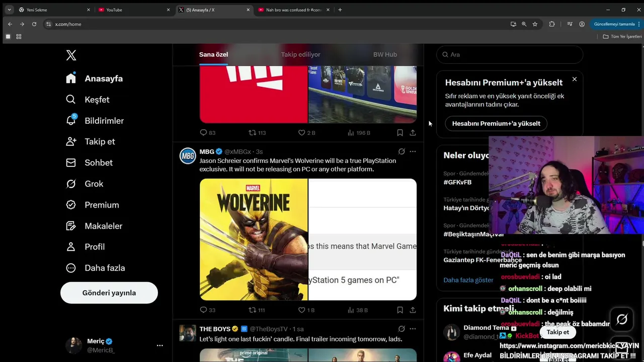Click Grok explain icon on MBG post
The width and height of the screenshot is (644, 362).
[401, 151]
